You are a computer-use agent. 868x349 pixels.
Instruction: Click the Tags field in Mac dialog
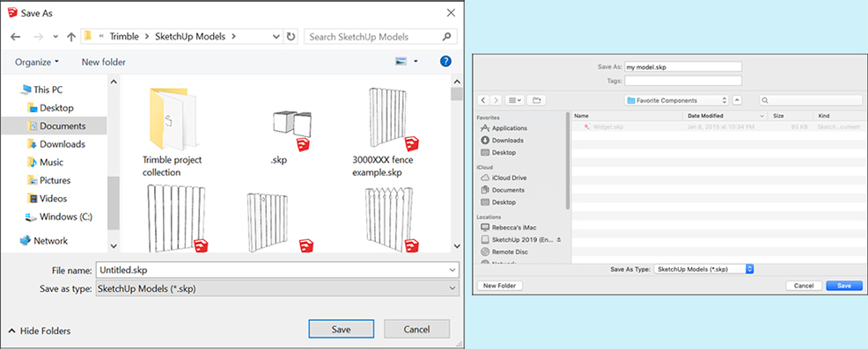pos(682,81)
